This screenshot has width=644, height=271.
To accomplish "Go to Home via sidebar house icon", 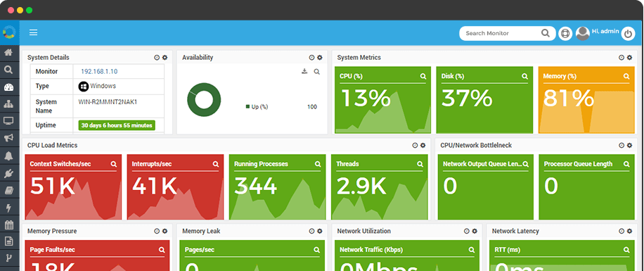I will click(8, 52).
